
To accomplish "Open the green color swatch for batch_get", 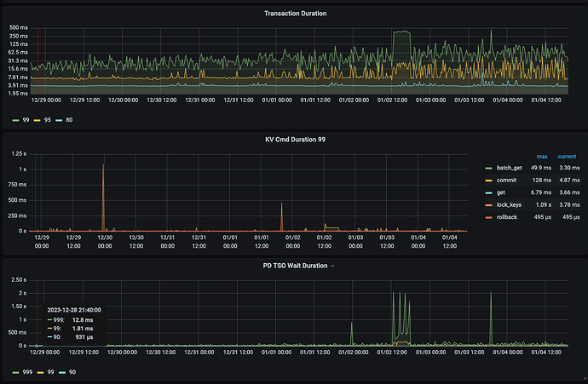I will click(x=488, y=169).
